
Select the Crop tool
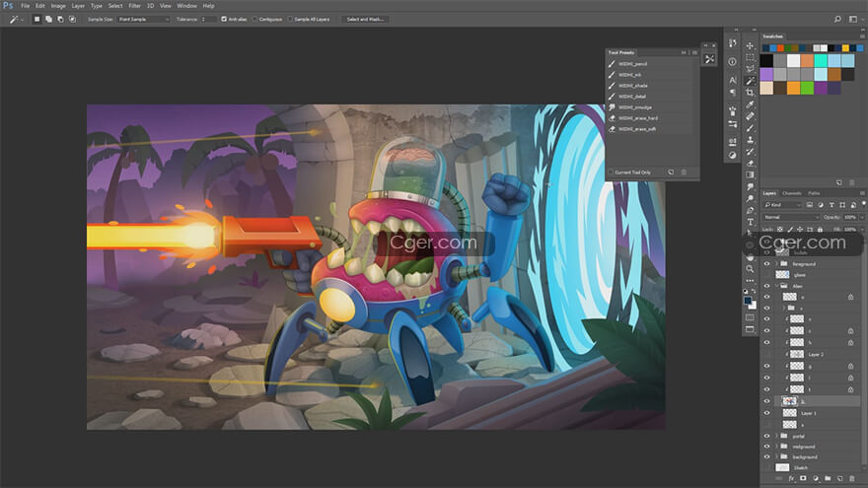[x=750, y=93]
